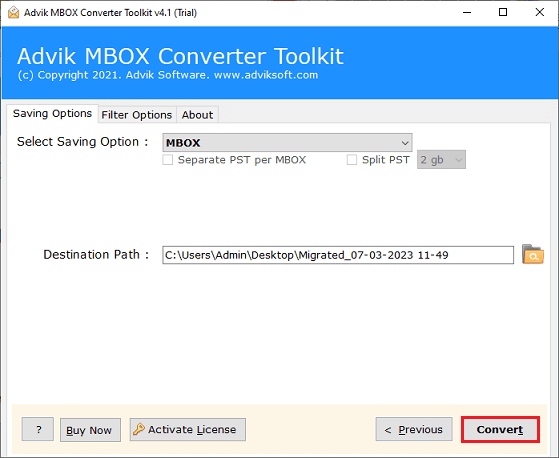Open the About tab
559x458 pixels.
[x=197, y=115]
